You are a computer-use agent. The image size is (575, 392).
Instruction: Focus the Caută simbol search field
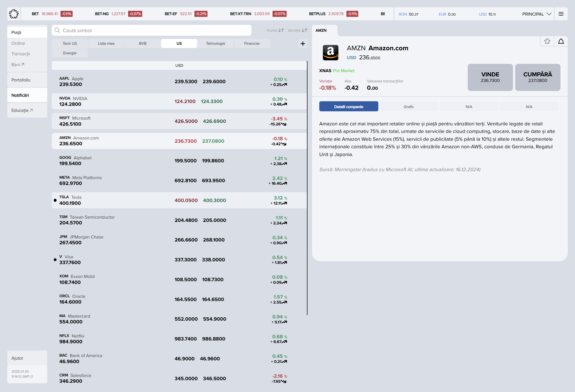[151, 30]
